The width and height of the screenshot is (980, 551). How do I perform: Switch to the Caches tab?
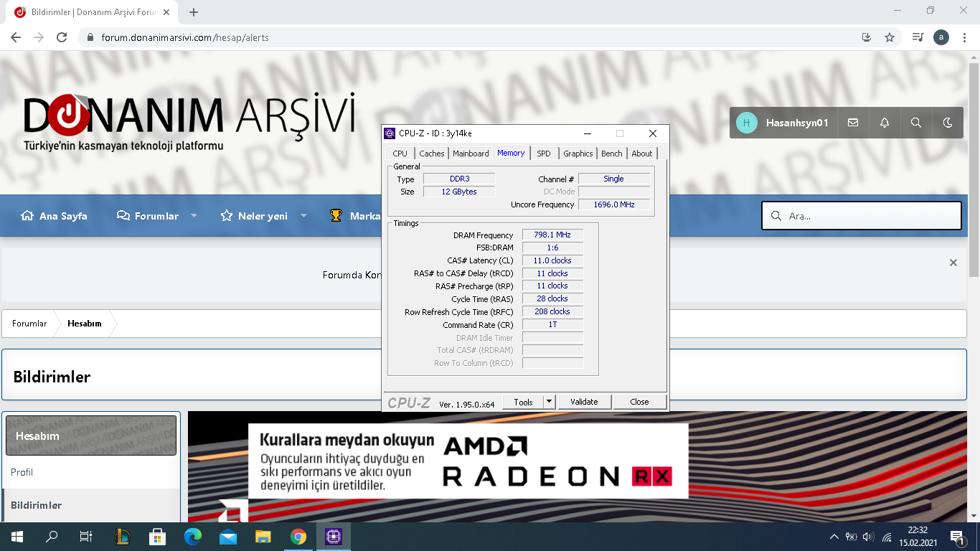(432, 154)
